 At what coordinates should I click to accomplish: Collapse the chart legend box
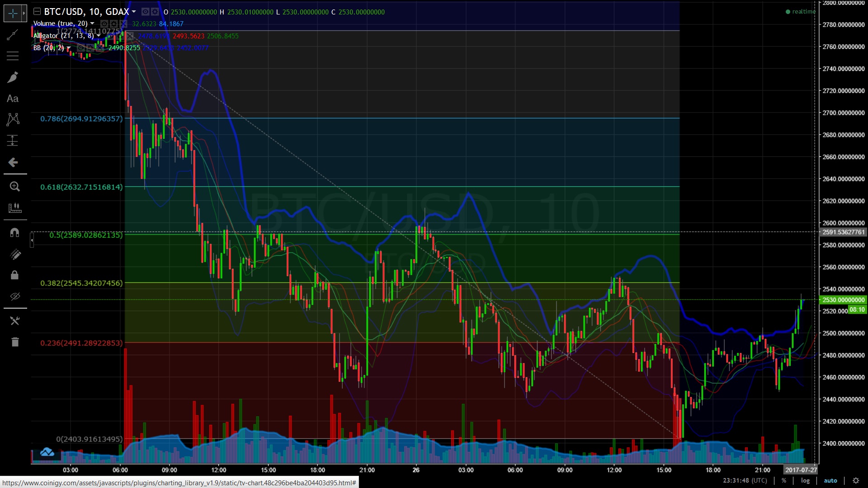[37, 12]
